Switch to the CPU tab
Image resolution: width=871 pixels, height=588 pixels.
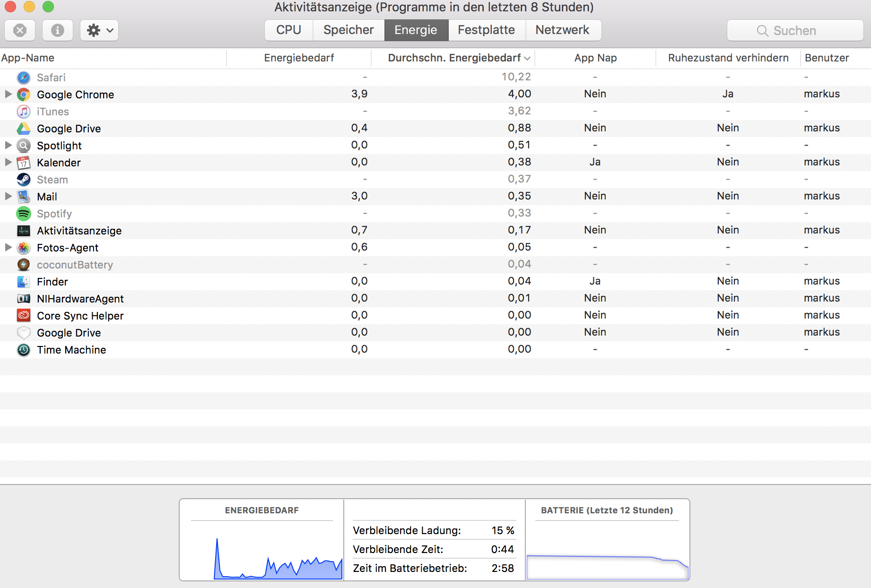point(289,30)
